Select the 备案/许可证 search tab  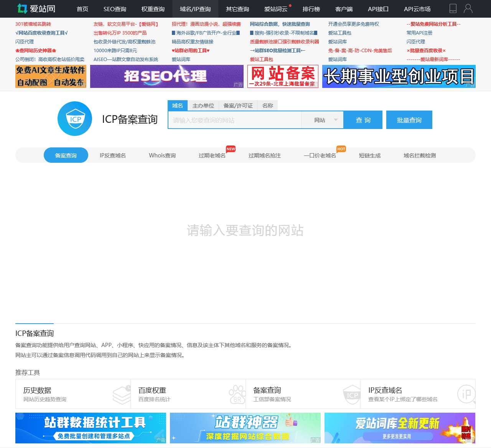pos(238,106)
